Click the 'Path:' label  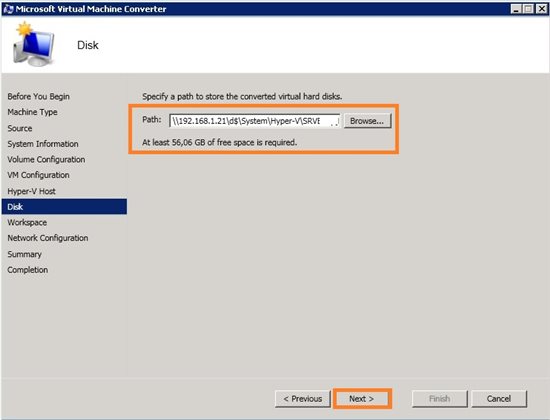pyautogui.click(x=152, y=120)
